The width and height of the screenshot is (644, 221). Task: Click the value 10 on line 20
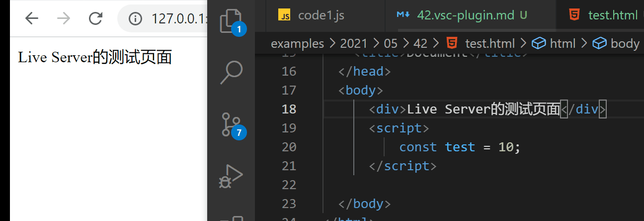506,147
